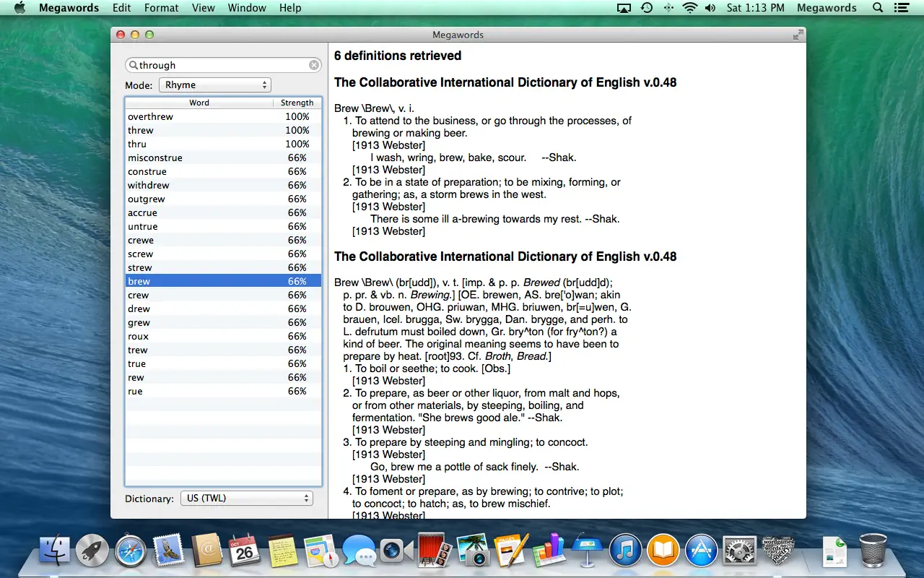Open the Format menu
The width and height of the screenshot is (924, 578).
[x=161, y=8]
